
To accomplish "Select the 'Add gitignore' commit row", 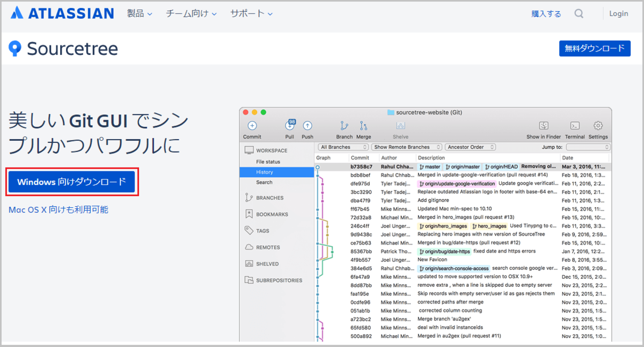I will [463, 200].
